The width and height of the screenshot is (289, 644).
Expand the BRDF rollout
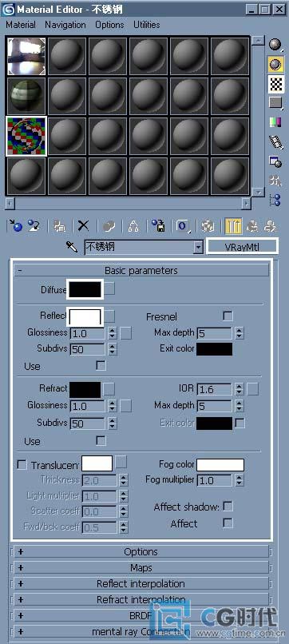click(141, 616)
